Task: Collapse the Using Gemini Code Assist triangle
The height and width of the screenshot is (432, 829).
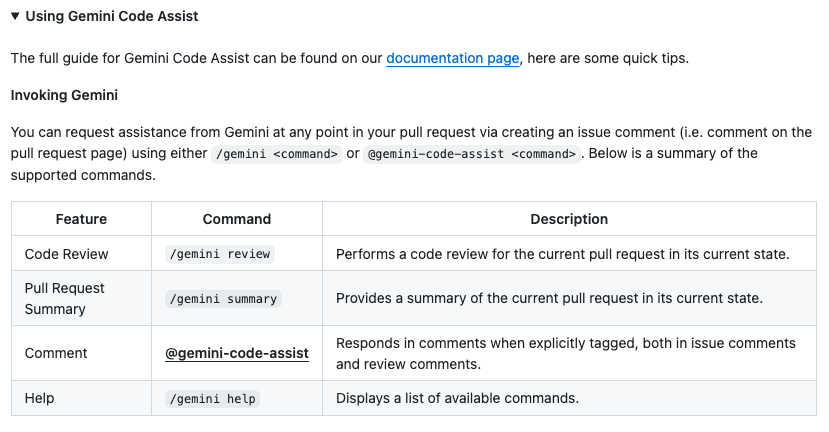Action: point(16,16)
